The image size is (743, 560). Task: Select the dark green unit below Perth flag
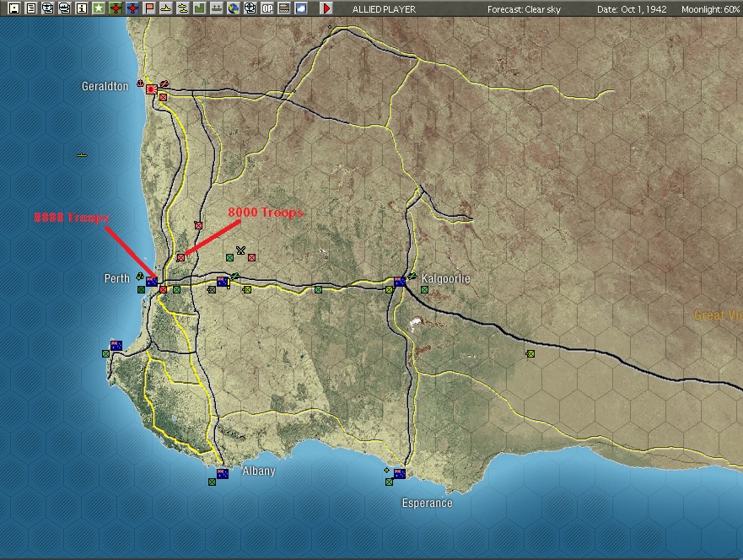coord(141,289)
